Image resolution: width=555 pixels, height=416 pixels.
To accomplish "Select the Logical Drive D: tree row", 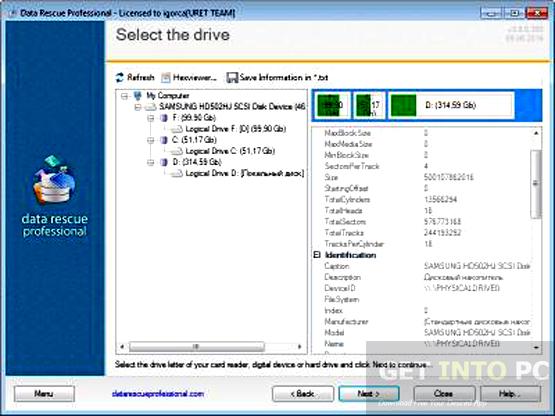I will 245,173.
